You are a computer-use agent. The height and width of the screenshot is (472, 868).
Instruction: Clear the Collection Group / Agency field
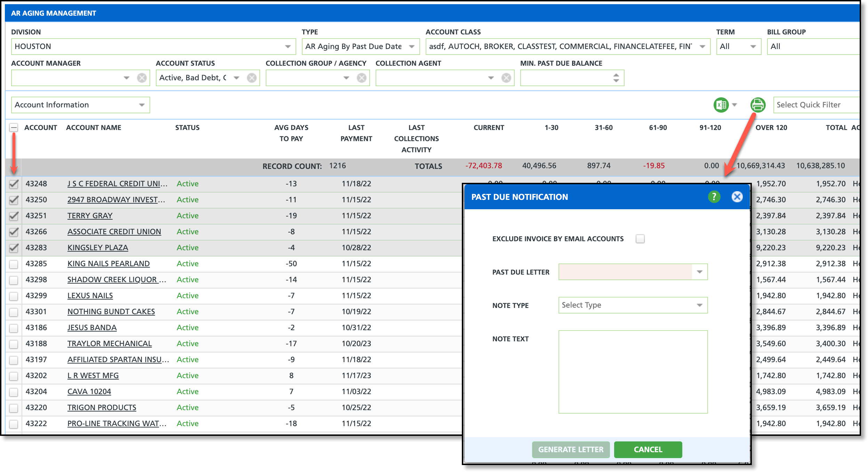point(362,78)
